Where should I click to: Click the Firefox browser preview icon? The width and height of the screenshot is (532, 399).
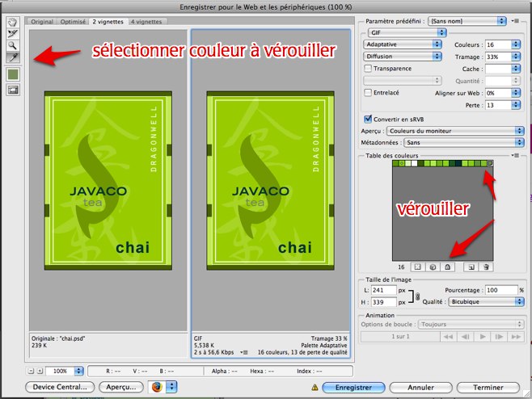pyautogui.click(x=157, y=387)
